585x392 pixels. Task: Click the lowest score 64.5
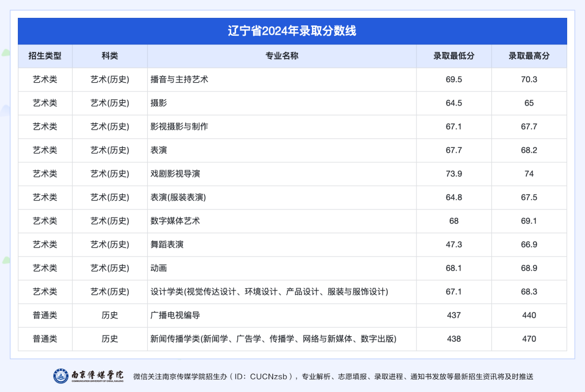pos(454,103)
